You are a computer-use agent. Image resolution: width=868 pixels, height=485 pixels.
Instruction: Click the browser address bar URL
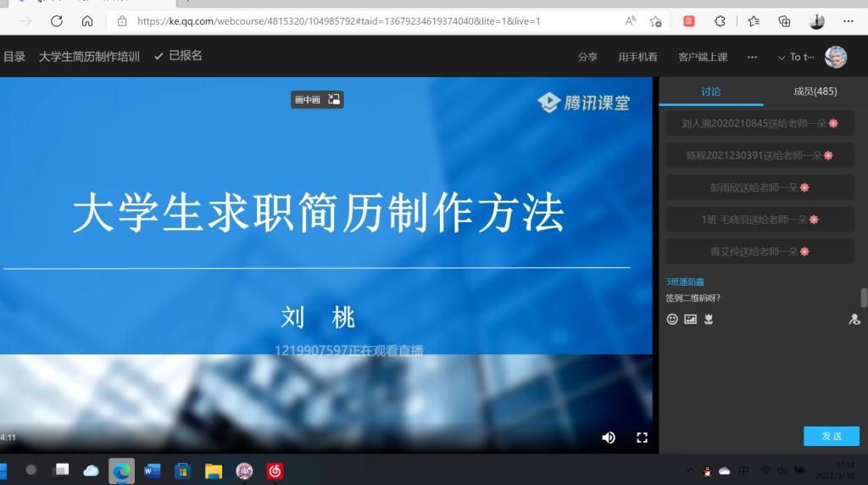pos(339,21)
